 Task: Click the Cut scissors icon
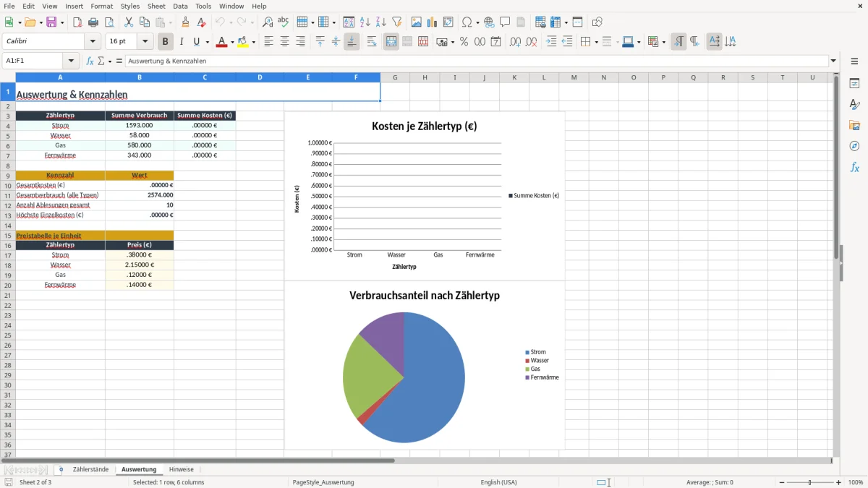[x=129, y=22]
